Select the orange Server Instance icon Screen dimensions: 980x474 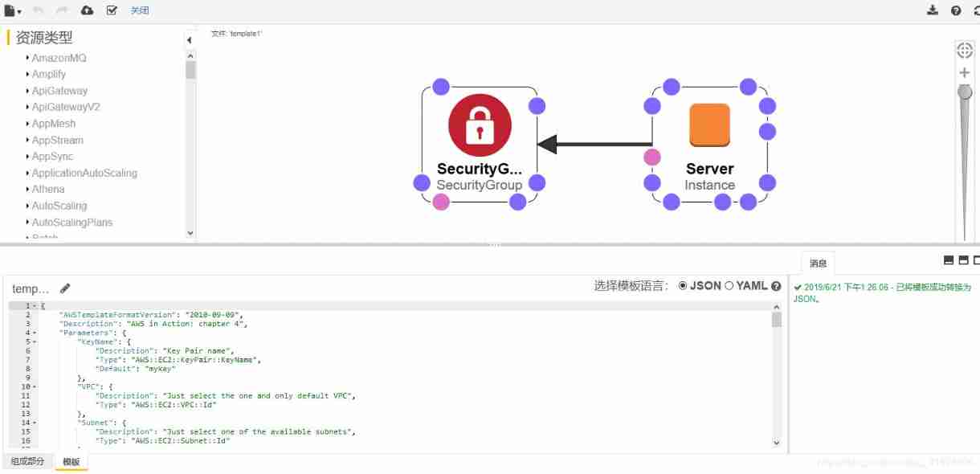(709, 125)
